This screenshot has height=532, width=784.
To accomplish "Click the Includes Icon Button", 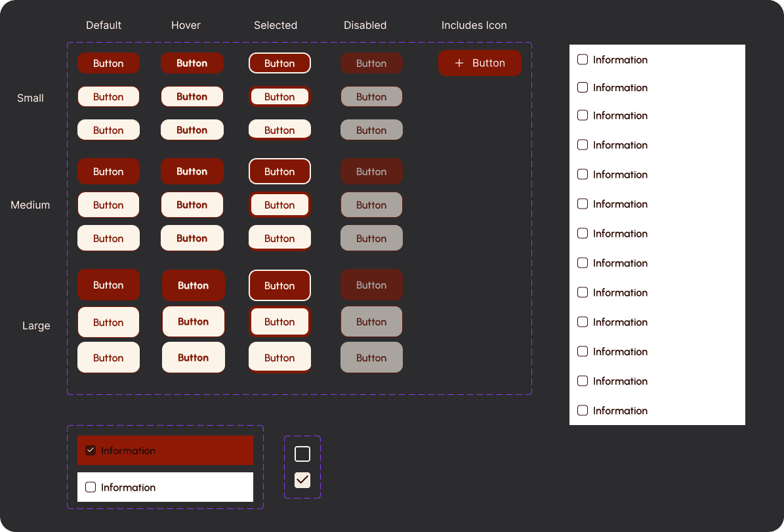I will pos(480,63).
